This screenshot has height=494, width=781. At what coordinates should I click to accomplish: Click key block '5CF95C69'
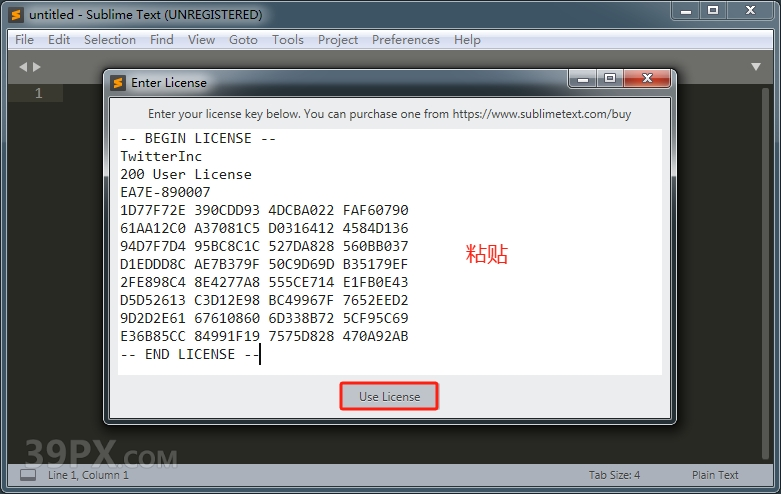pyautogui.click(x=376, y=318)
